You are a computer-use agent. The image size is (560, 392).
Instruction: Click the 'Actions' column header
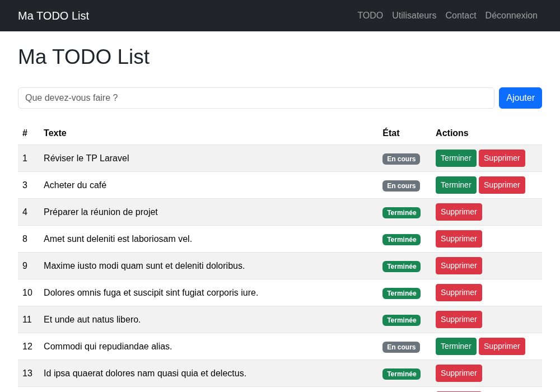tap(452, 133)
